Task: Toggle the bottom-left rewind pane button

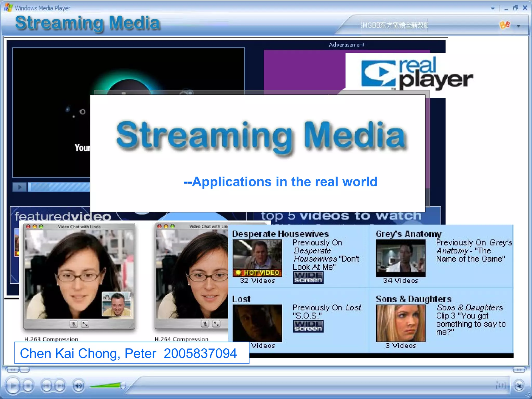Action: pos(12,369)
